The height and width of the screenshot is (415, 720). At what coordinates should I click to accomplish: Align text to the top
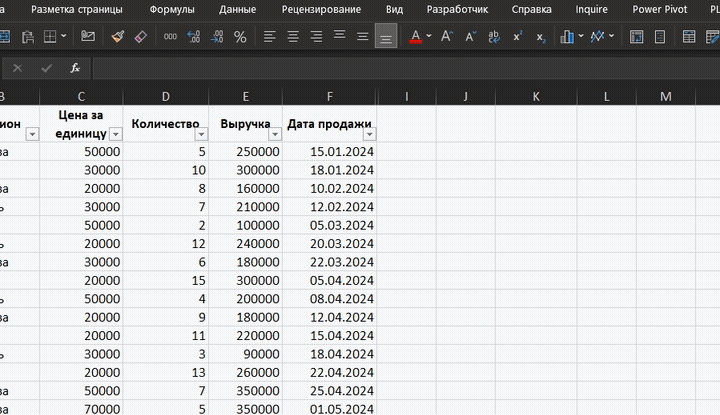(x=339, y=34)
